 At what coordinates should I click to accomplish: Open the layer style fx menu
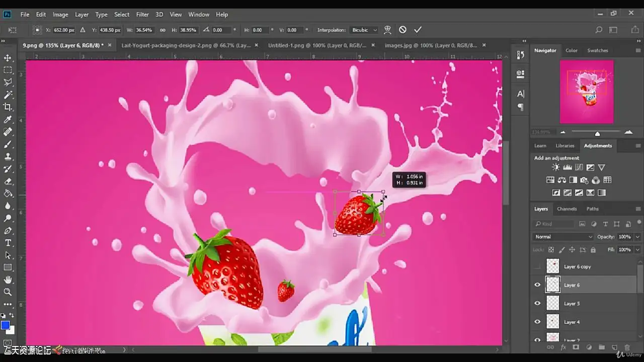pyautogui.click(x=563, y=347)
